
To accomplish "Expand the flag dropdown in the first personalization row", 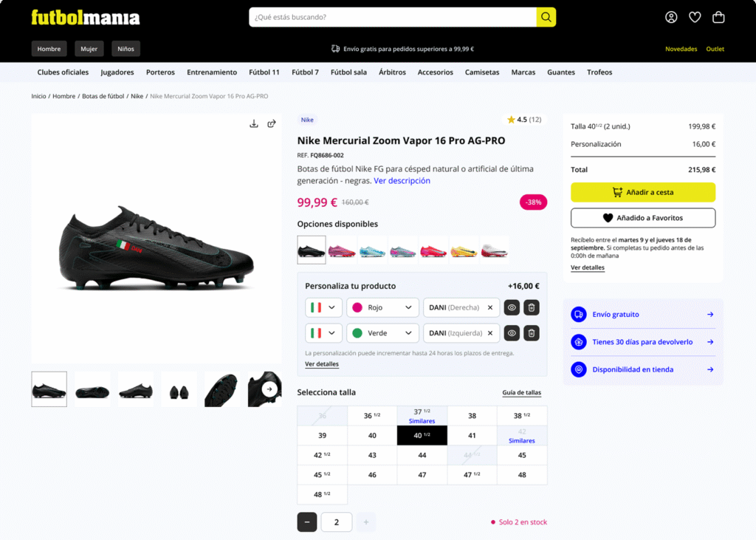I will [x=323, y=307].
